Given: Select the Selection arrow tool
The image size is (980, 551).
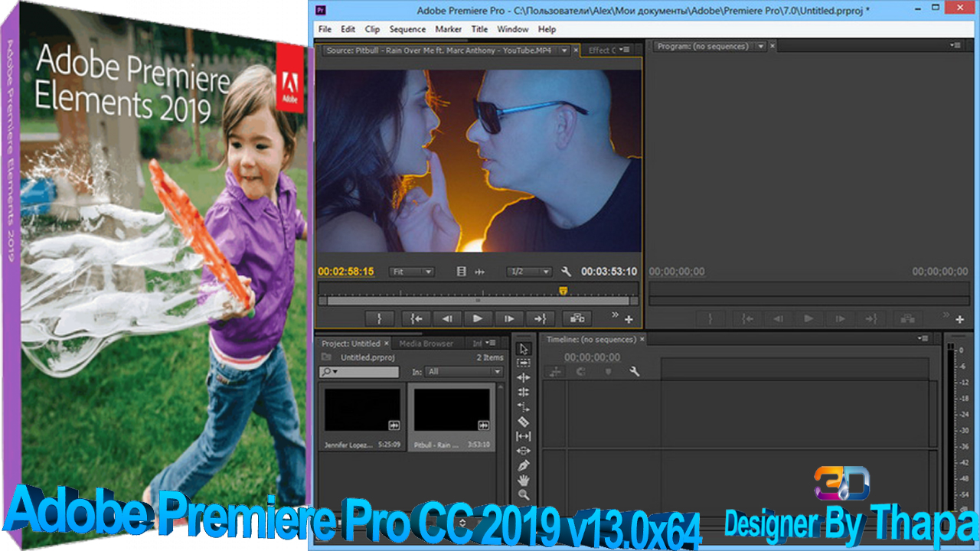Looking at the screenshot, I should 524,349.
